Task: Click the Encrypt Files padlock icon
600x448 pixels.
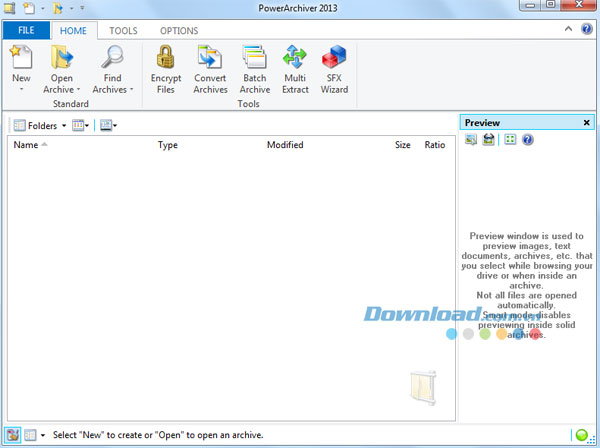Action: [165, 60]
